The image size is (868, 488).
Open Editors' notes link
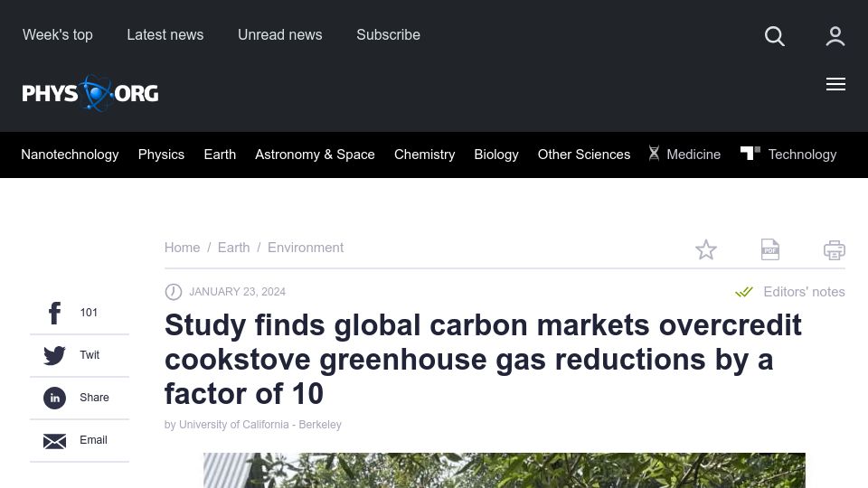click(804, 292)
